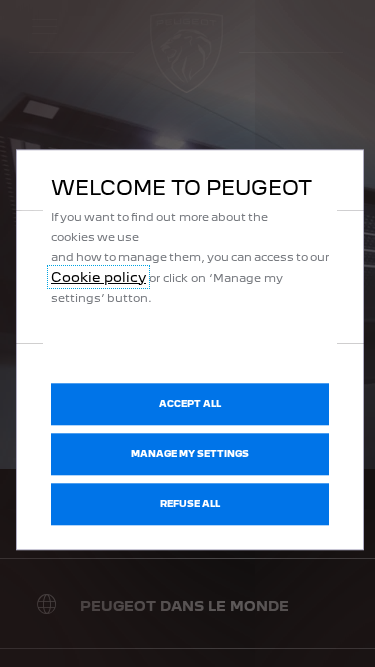The image size is (375, 667).
Task: Choose the Refuse All option
Action: 190,504
